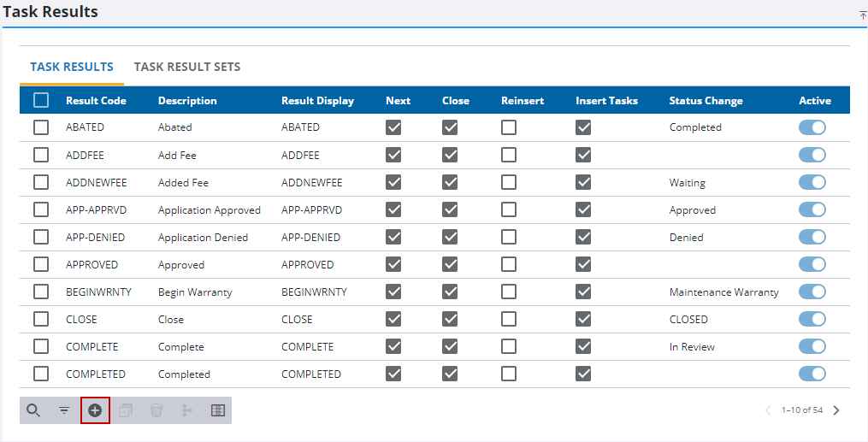Check the select-all checkbox in header
868x442 pixels.
41,100
